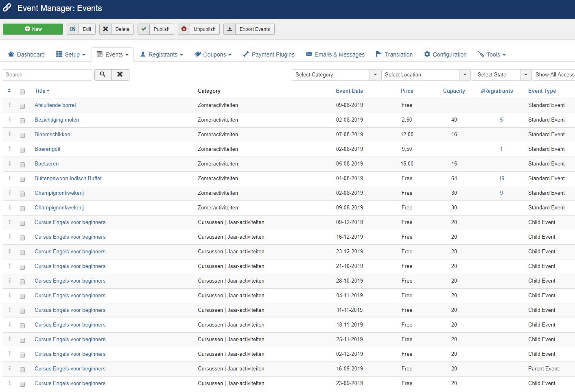The width and height of the screenshot is (575, 392).
Task: Check the Bezichtiging molen row checkbox
Action: click(22, 120)
